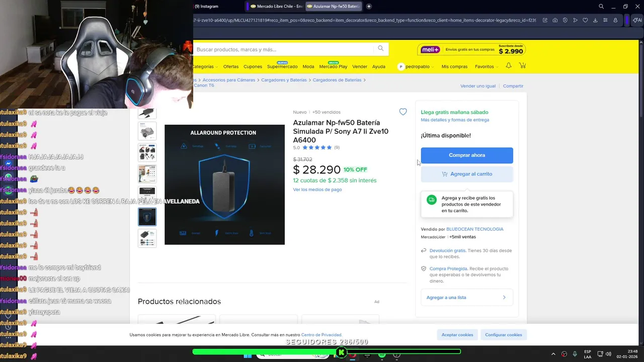Click the pedropablo avatar circle
Viewport: 644px width, 362px height.
(401, 66)
